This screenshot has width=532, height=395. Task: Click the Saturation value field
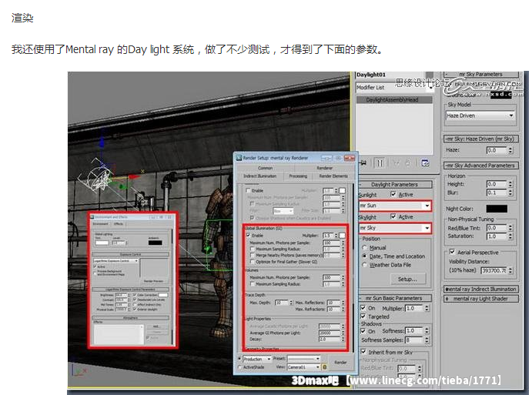pyautogui.click(x=497, y=236)
